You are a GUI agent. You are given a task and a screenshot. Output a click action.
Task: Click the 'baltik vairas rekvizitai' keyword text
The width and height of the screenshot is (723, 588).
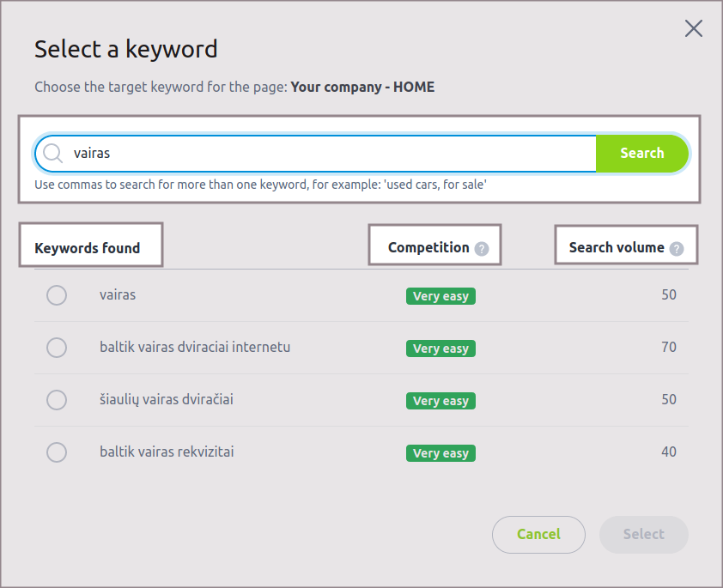[167, 452]
